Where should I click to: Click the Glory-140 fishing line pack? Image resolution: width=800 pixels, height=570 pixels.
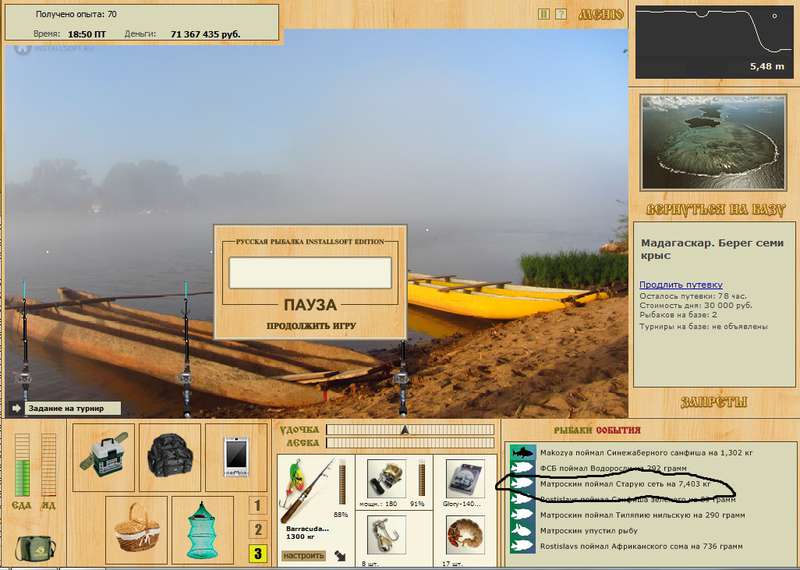[465, 479]
